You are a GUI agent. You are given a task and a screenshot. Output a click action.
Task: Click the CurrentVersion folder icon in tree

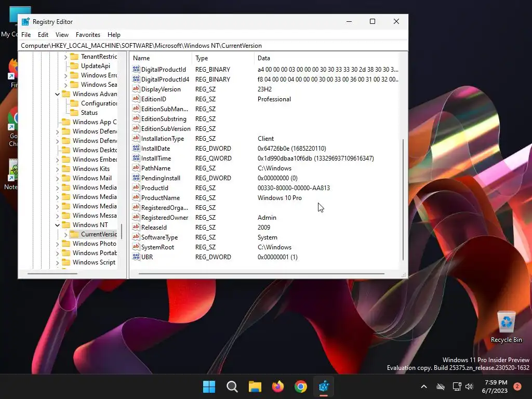tap(74, 234)
